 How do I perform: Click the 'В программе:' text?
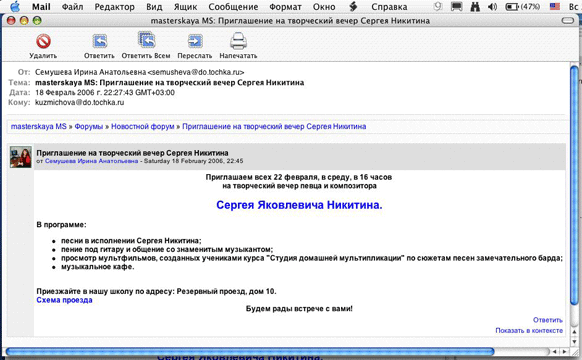coord(61,225)
